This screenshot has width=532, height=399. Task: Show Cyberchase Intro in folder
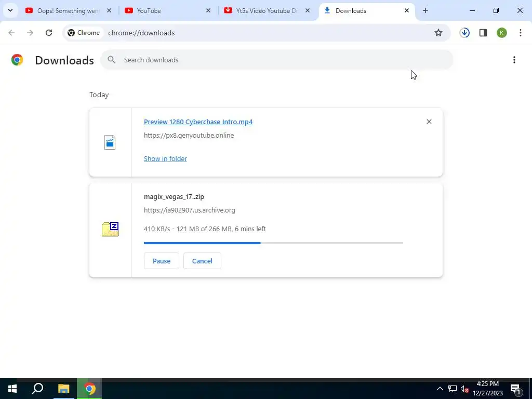click(165, 158)
